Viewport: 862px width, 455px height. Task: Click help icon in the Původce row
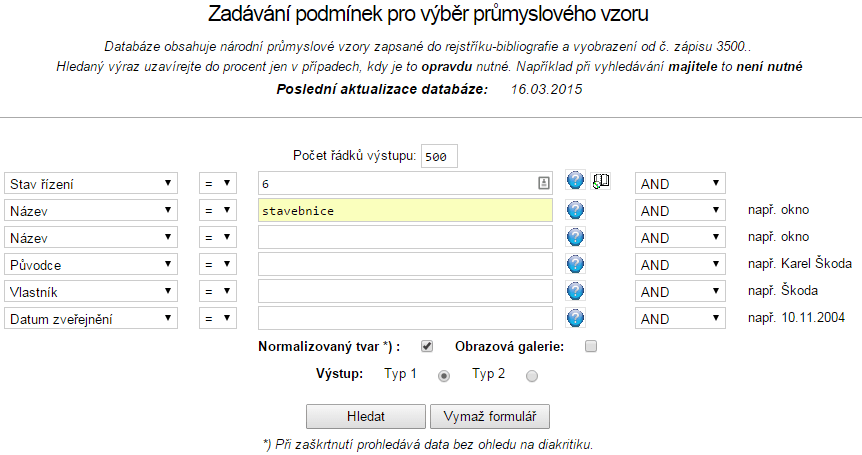point(575,264)
